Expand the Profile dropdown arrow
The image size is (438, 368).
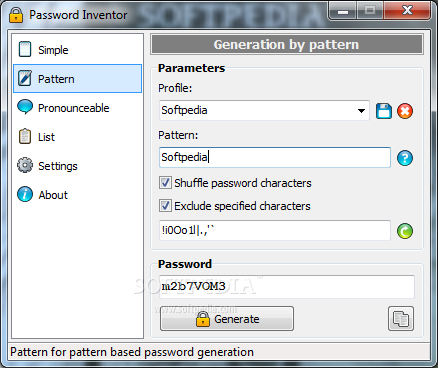361,111
